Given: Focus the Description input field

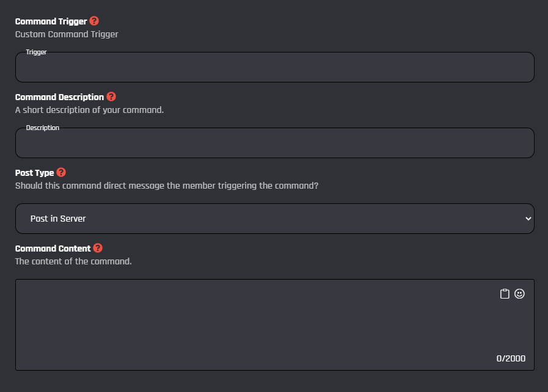Looking at the screenshot, I should click(x=274, y=144).
